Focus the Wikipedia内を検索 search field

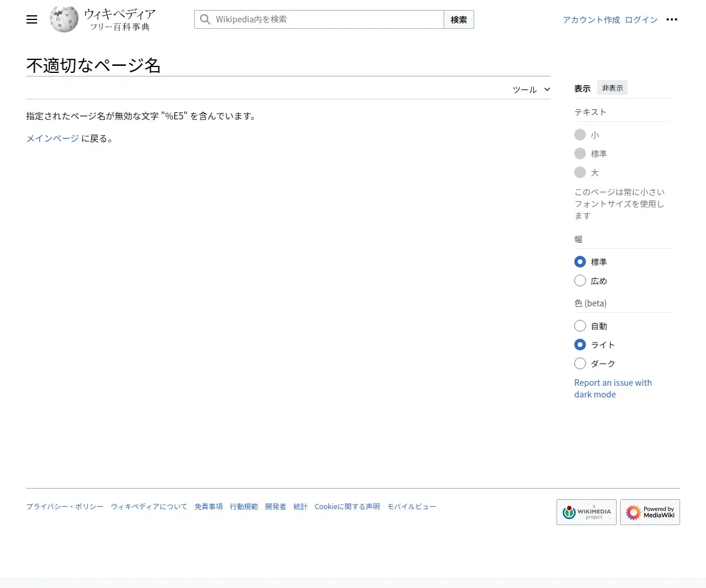(x=319, y=19)
